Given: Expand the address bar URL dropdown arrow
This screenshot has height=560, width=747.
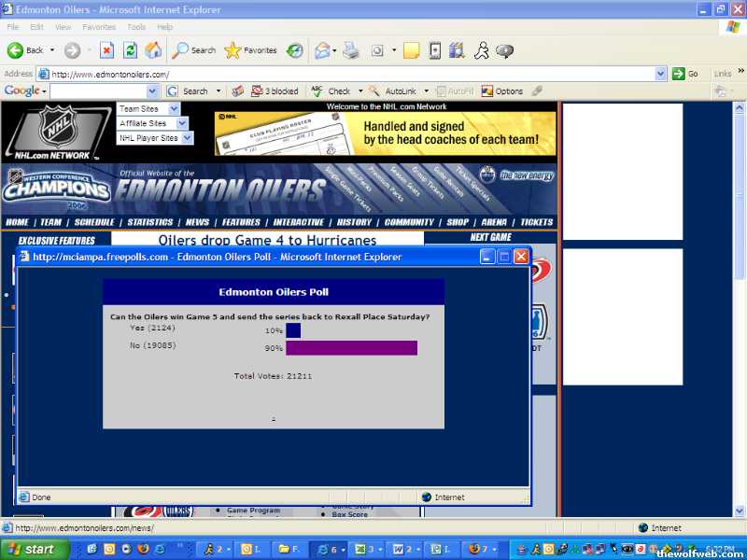Looking at the screenshot, I should [x=661, y=74].
